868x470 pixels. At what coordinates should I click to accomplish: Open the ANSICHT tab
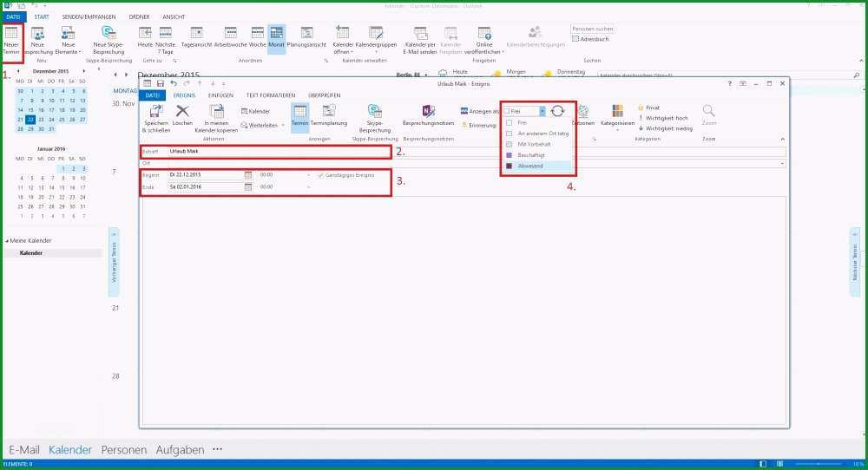point(174,17)
